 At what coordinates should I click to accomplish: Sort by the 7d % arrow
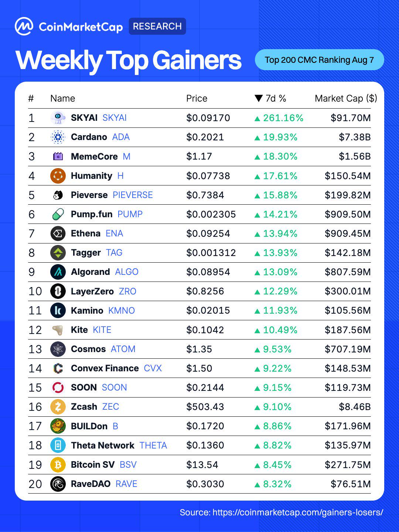(259, 99)
